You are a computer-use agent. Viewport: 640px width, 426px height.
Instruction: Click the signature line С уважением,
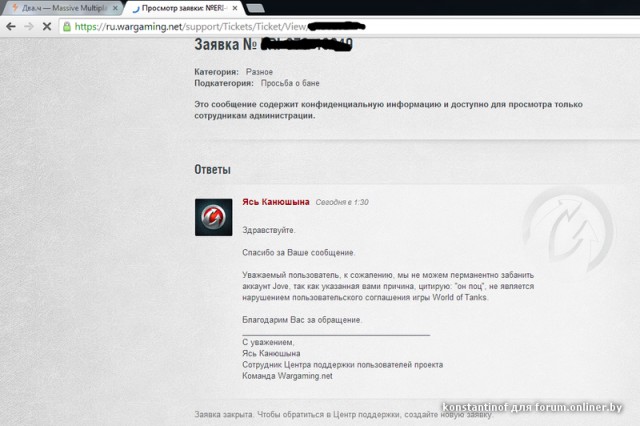coord(268,342)
